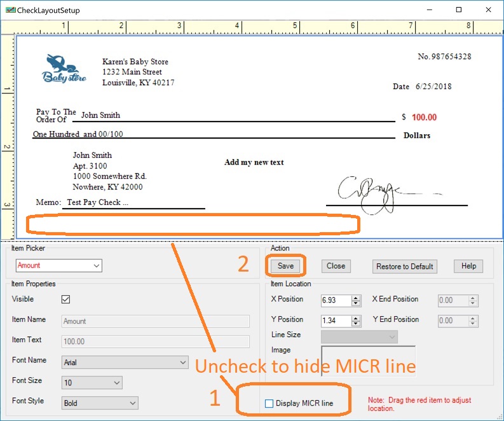This screenshot has width=504, height=421.
Task: Select the 'Memo:' label on check
Action: (x=48, y=202)
